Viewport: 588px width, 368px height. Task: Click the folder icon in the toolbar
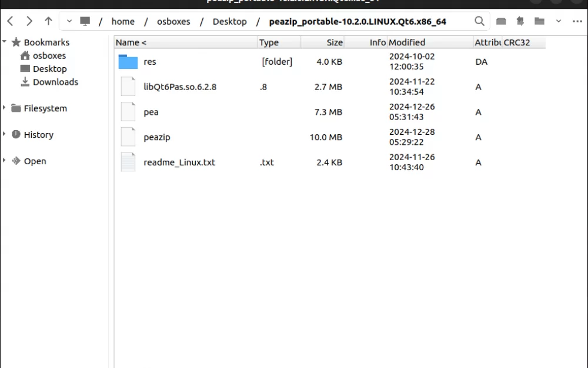[x=539, y=21]
